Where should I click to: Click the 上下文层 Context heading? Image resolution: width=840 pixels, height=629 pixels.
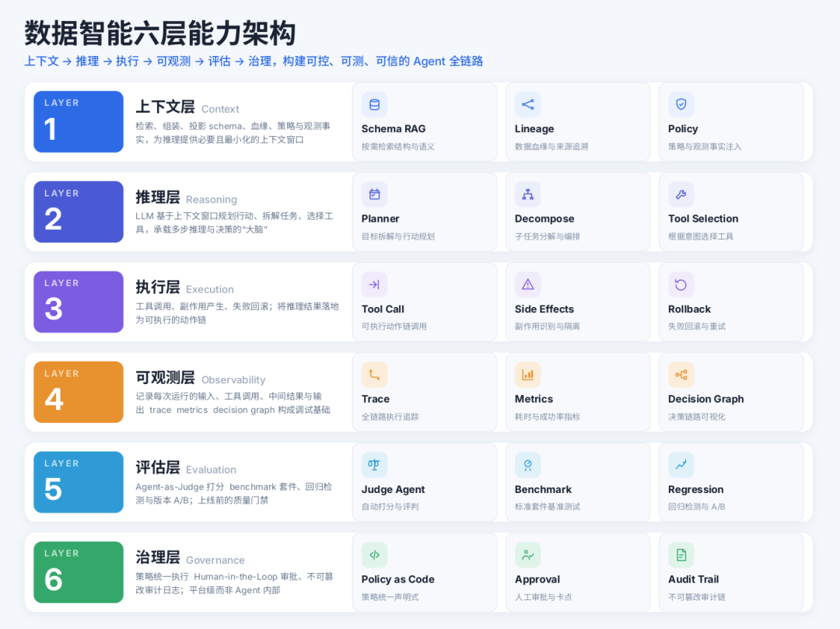point(187,107)
